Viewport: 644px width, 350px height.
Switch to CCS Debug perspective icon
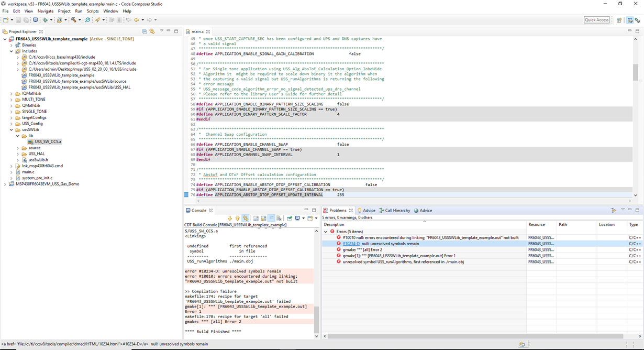click(638, 20)
